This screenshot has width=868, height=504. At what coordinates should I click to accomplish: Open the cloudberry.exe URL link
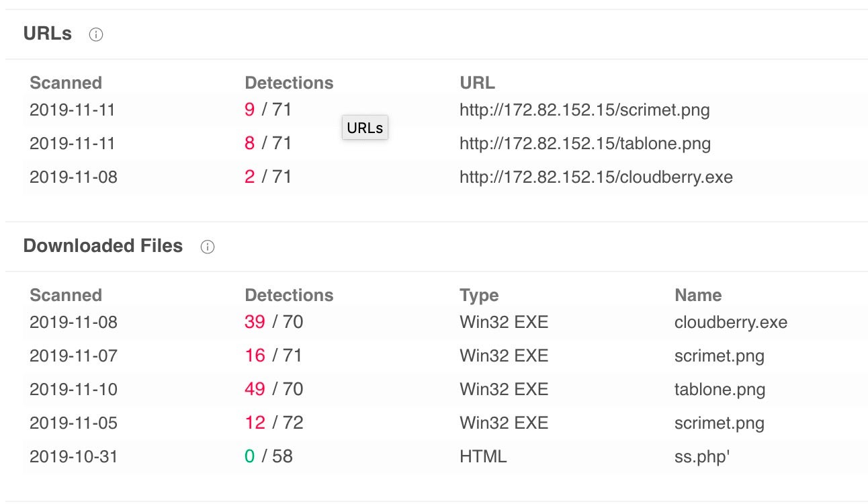(595, 177)
